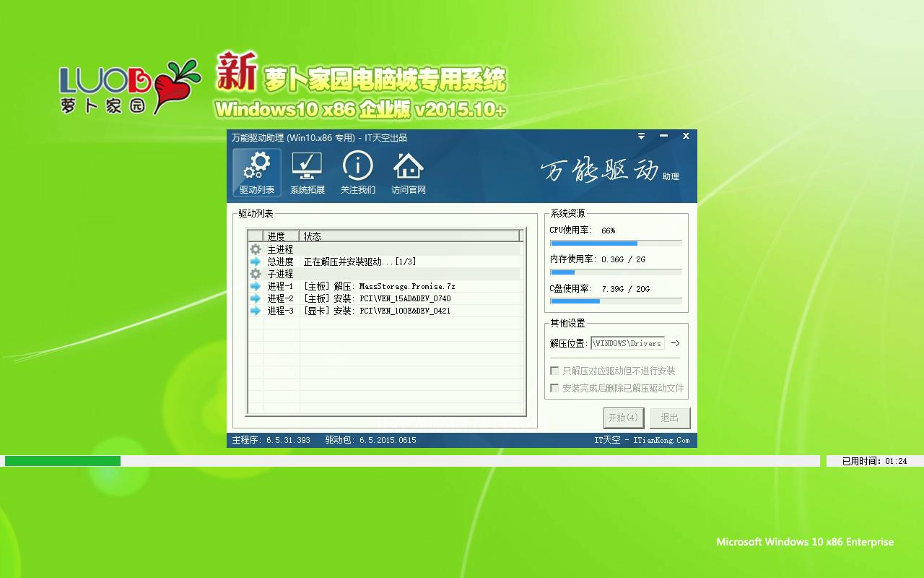924x578 pixels.
Task: Select the 总进度 status row text
Action: [359, 262]
